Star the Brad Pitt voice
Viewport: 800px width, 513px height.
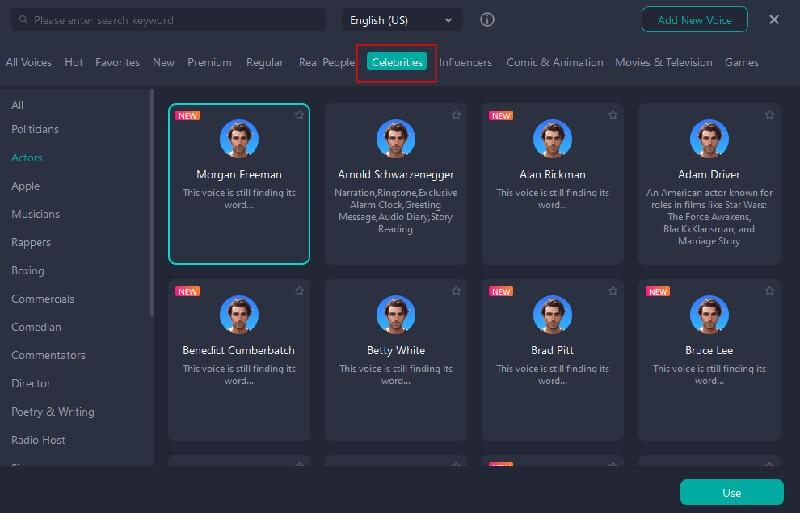(x=612, y=291)
